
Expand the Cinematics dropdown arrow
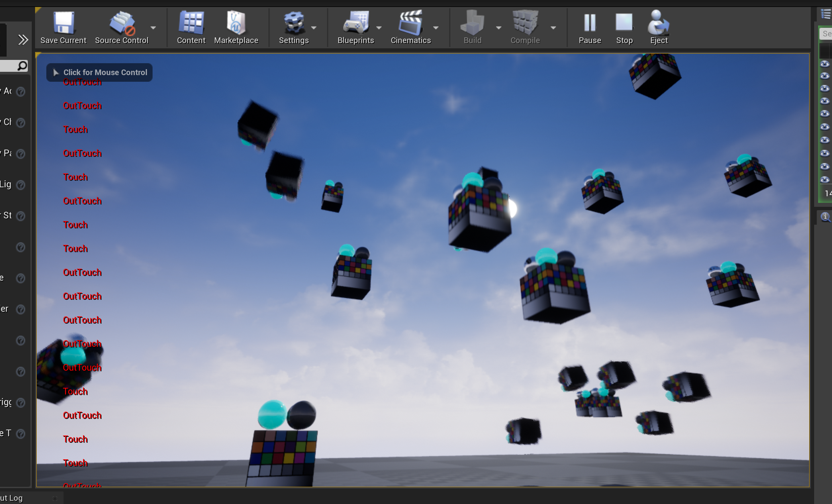pos(436,28)
